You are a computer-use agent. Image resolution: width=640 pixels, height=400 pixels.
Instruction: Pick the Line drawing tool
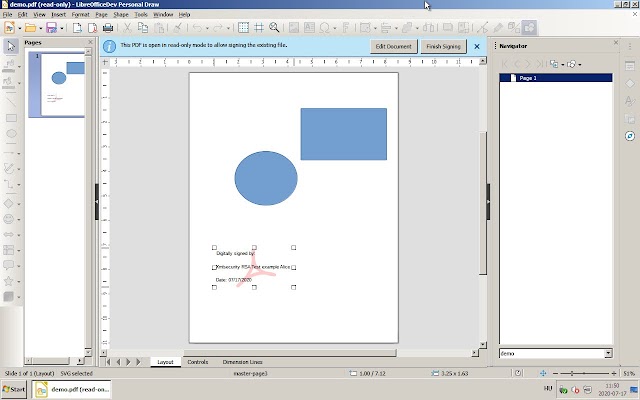(10, 100)
